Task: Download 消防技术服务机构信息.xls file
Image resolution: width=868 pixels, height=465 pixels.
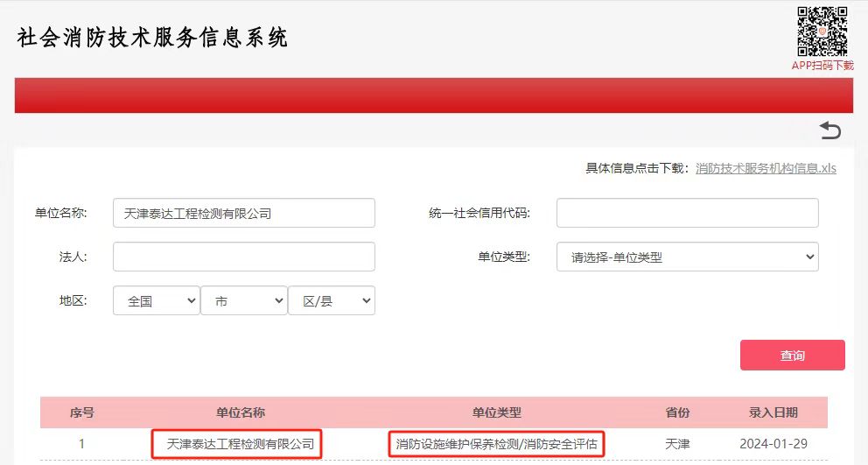Action: [x=766, y=168]
